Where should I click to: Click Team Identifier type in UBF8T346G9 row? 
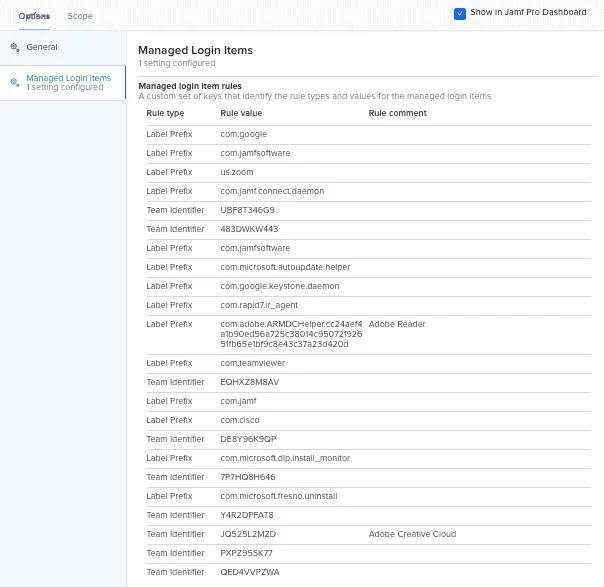click(x=175, y=210)
